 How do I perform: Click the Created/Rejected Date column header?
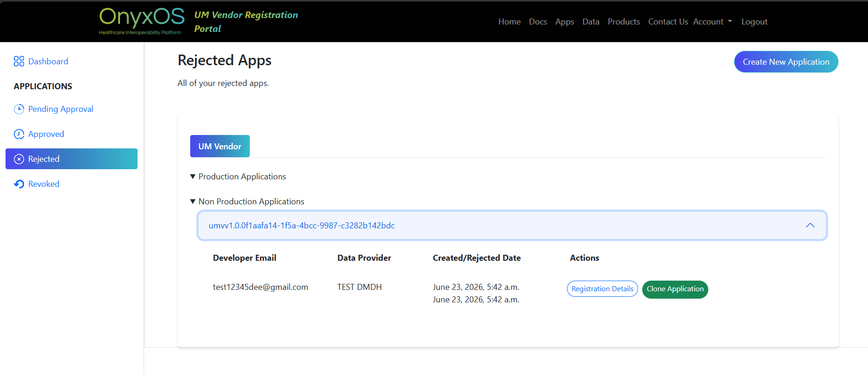(x=476, y=258)
